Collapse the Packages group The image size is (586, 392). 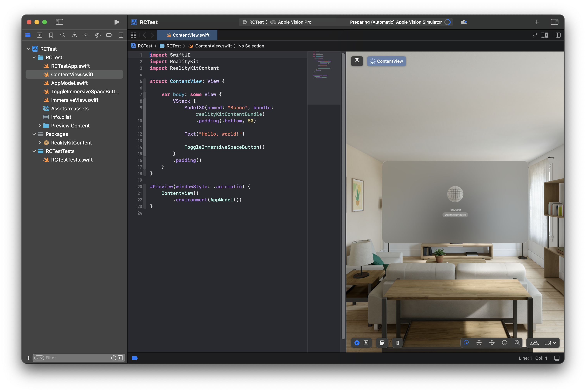coord(34,134)
